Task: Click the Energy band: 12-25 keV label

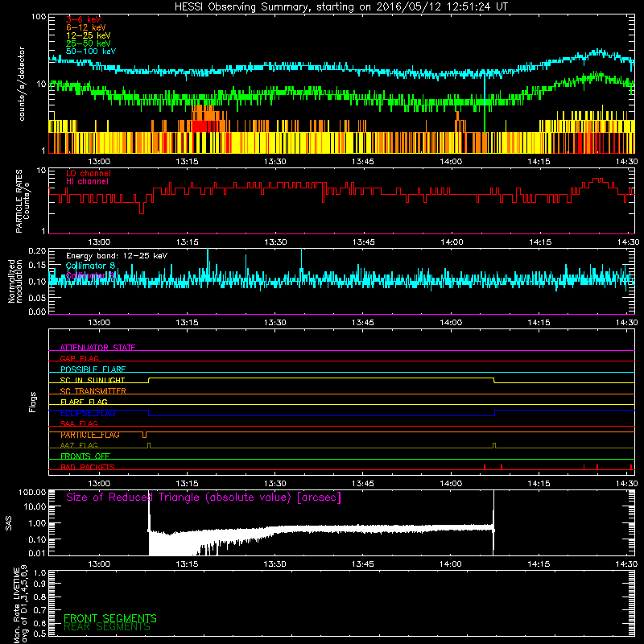Action: (x=117, y=256)
